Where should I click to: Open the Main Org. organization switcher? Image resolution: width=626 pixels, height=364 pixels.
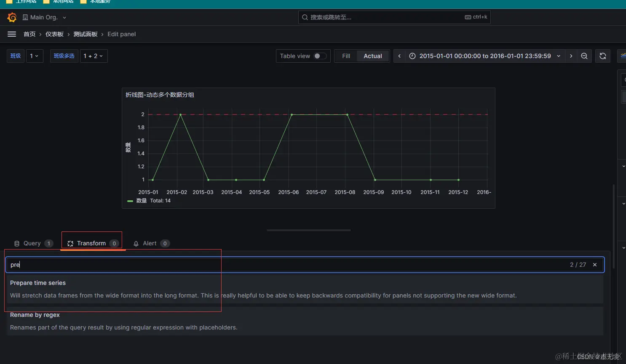(44, 17)
